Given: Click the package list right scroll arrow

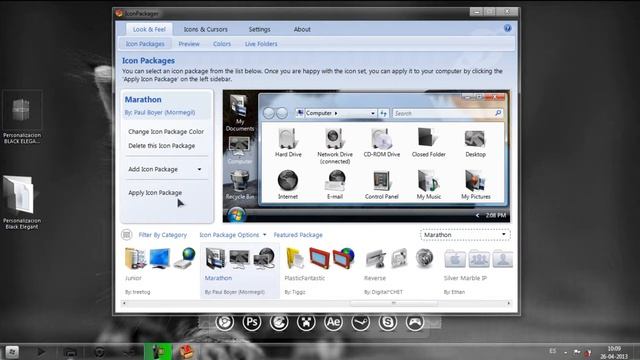Looking at the screenshot, I should [509, 303].
